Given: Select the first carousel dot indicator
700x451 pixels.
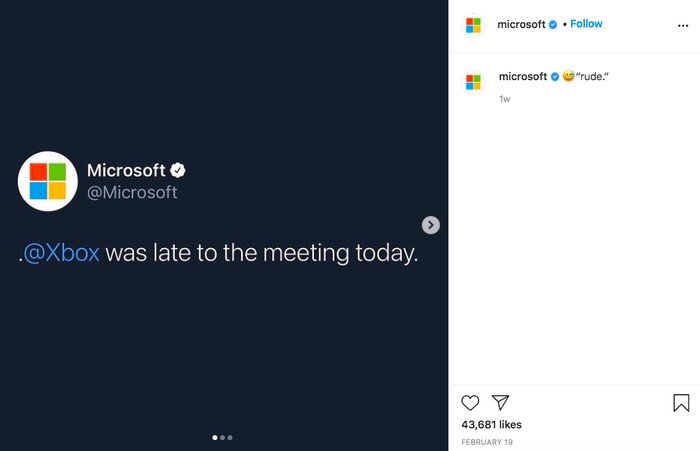Looking at the screenshot, I should 215,438.
